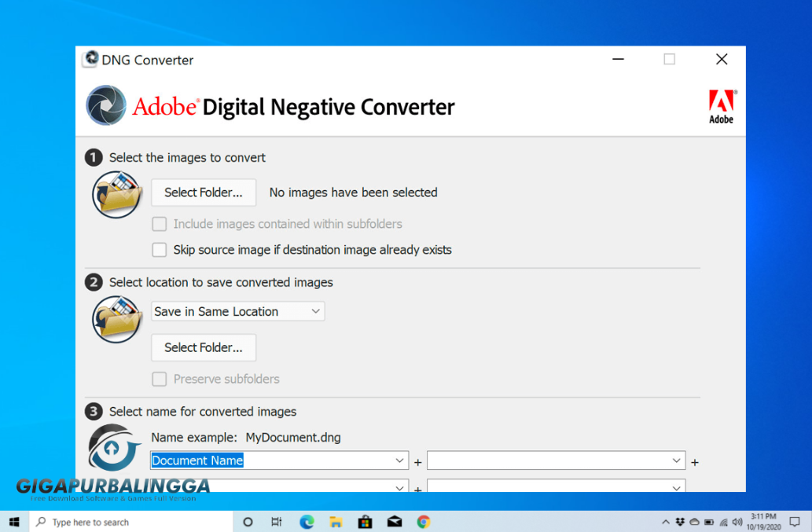Open Microsoft Store from the taskbar

click(x=365, y=521)
